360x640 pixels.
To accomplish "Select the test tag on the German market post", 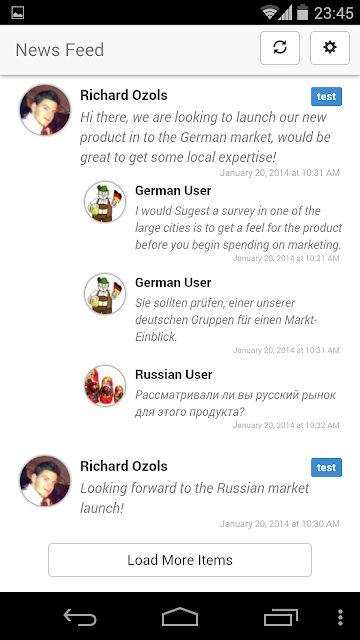I will point(327,97).
